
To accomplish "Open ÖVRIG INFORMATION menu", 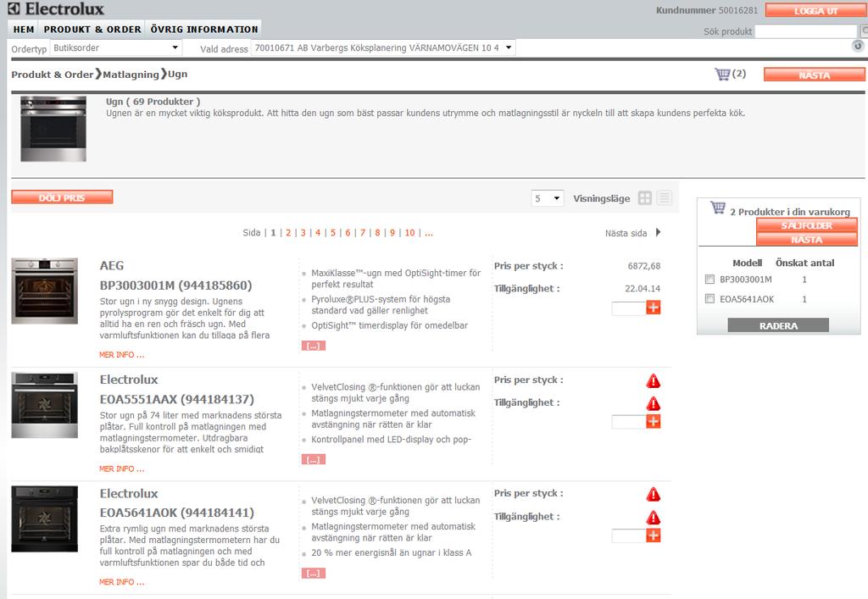I will [204, 30].
